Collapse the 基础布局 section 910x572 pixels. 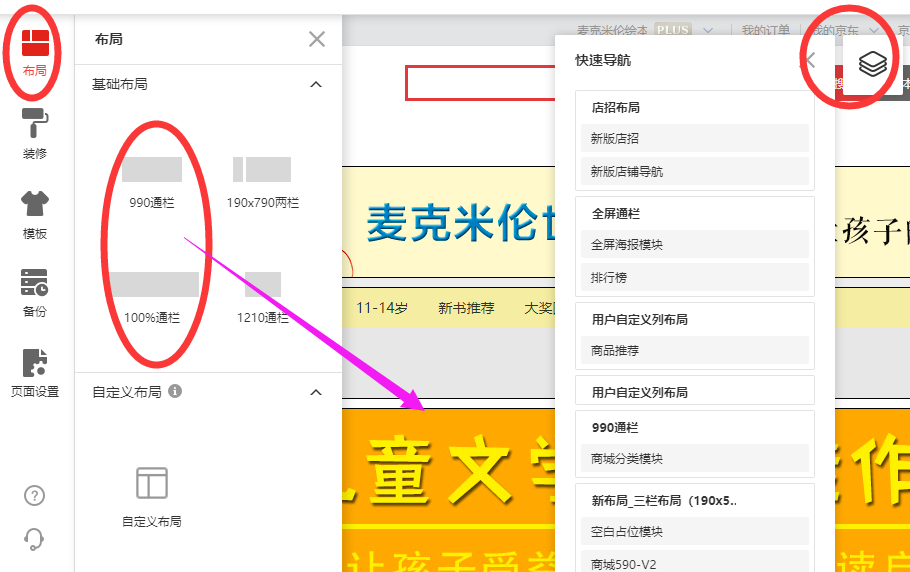click(x=316, y=85)
